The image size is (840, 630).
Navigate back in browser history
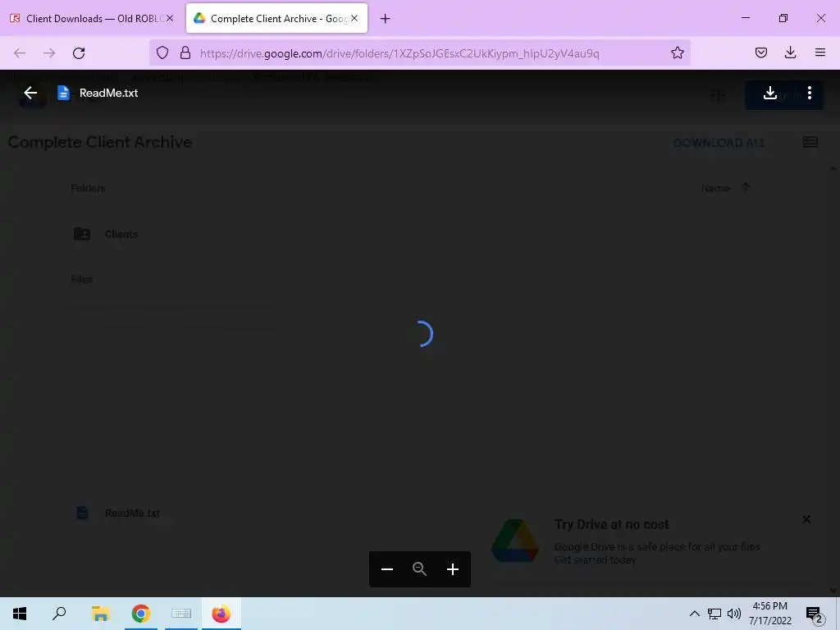tap(20, 52)
